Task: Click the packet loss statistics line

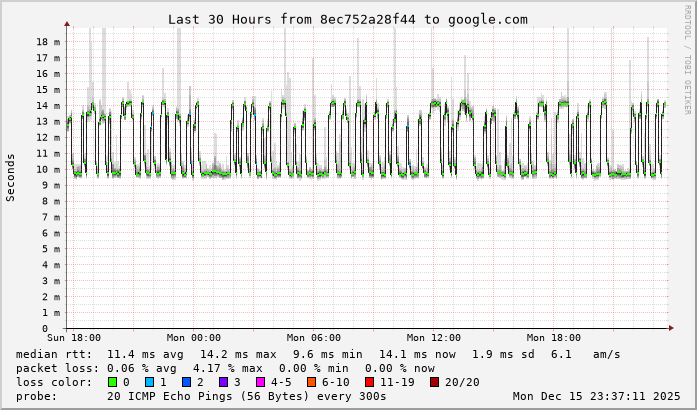Action: pos(226,368)
